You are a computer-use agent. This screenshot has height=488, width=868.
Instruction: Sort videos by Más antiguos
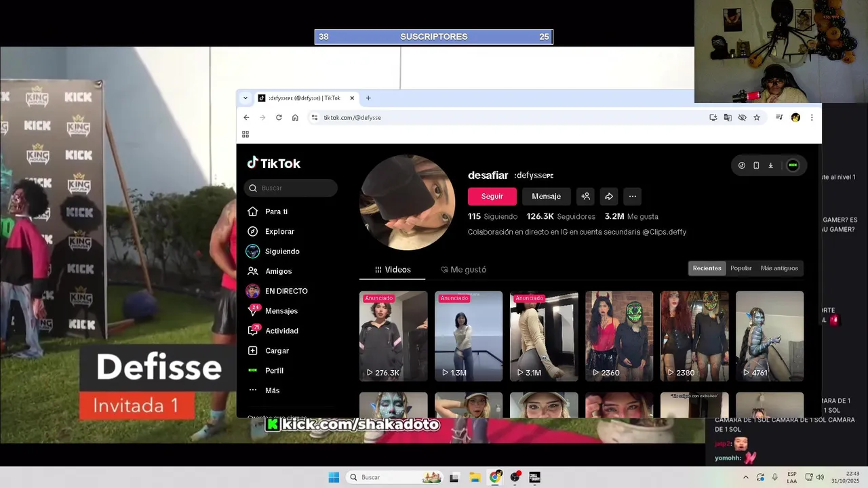point(779,268)
